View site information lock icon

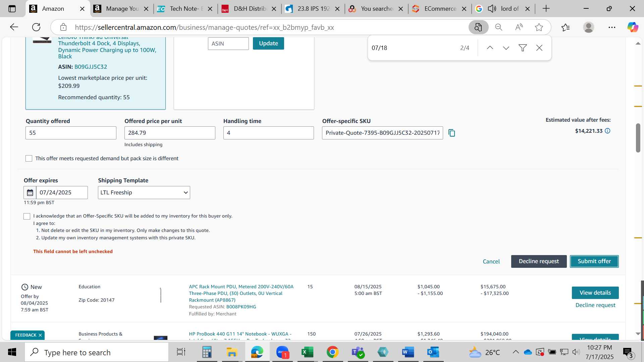[x=63, y=27]
